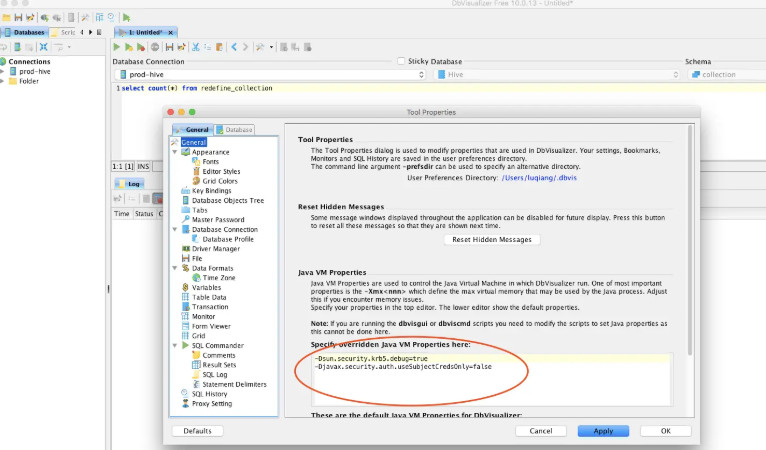Image resolution: width=766 pixels, height=450 pixels.
Task: Select Key Bindings in the properties tree
Action: tap(212, 191)
